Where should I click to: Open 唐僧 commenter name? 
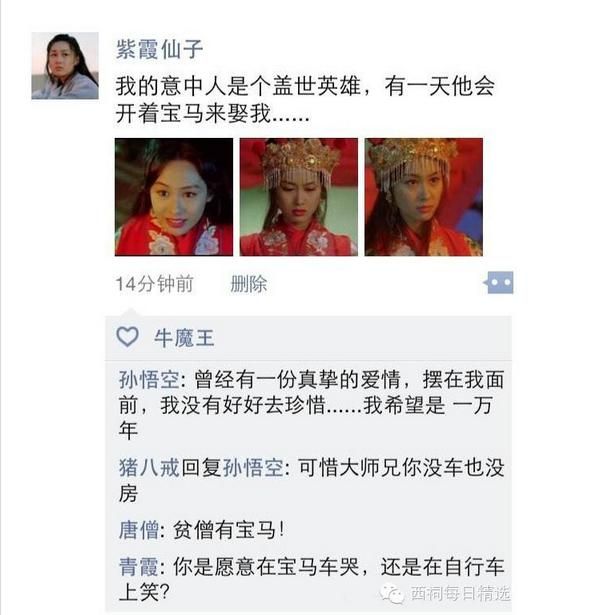[x=139, y=530]
